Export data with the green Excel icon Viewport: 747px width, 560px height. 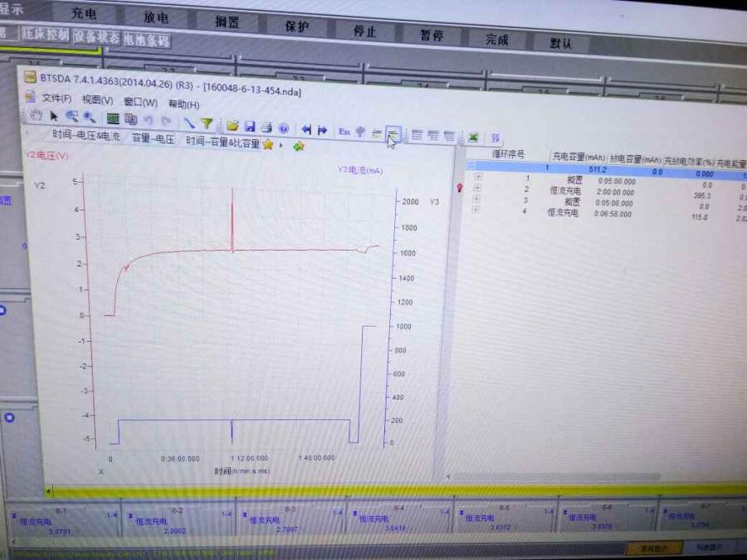tap(473, 138)
